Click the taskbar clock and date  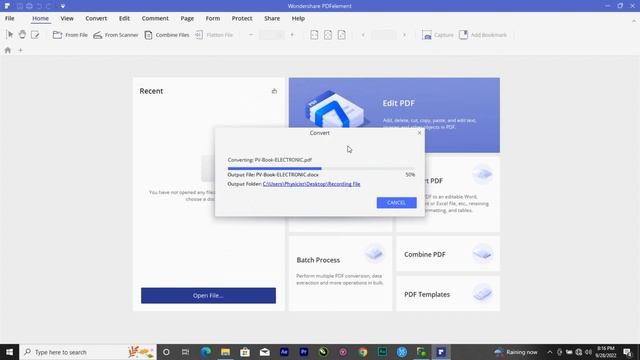606,352
